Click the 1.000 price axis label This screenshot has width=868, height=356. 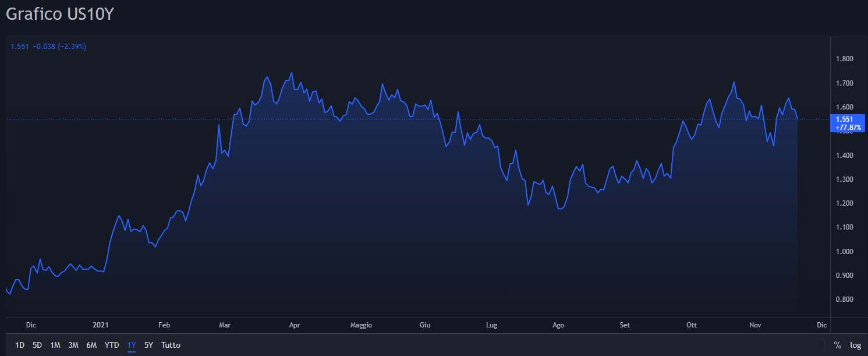[x=844, y=252]
